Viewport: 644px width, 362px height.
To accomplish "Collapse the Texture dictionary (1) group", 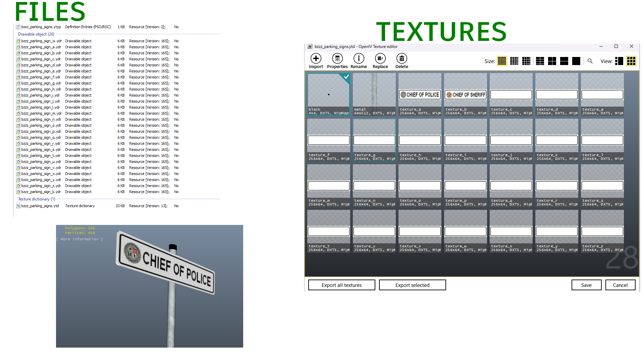I will pos(37,199).
